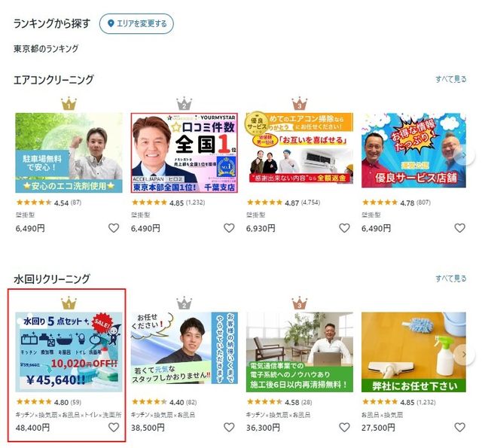Click heart icon on 38,500円 listing
482x448 pixels.
229,428
